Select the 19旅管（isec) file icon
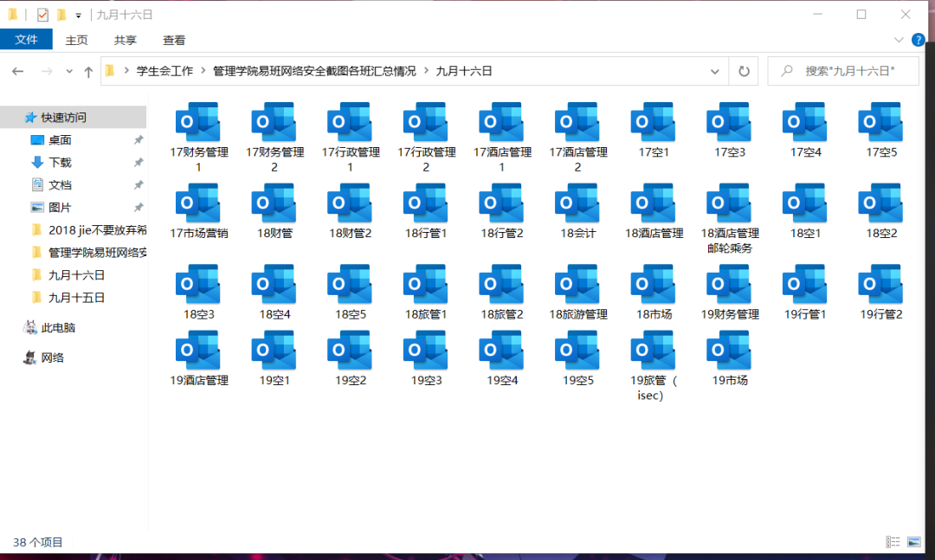The width and height of the screenshot is (935, 560). click(654, 351)
